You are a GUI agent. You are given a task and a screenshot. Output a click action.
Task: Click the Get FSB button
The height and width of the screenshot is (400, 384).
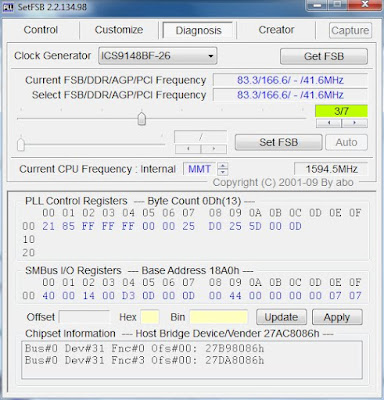tap(324, 56)
